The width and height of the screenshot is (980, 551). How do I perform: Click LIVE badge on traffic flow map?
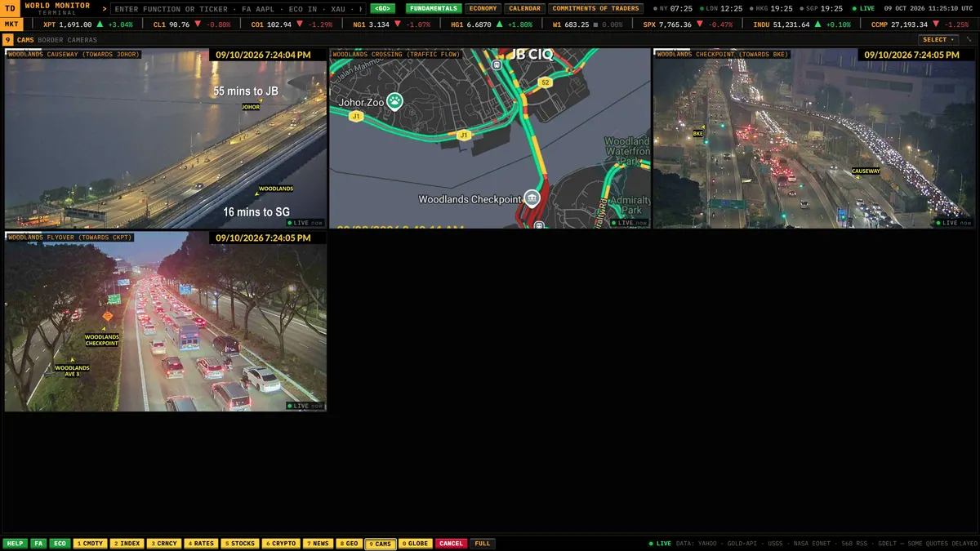click(629, 222)
